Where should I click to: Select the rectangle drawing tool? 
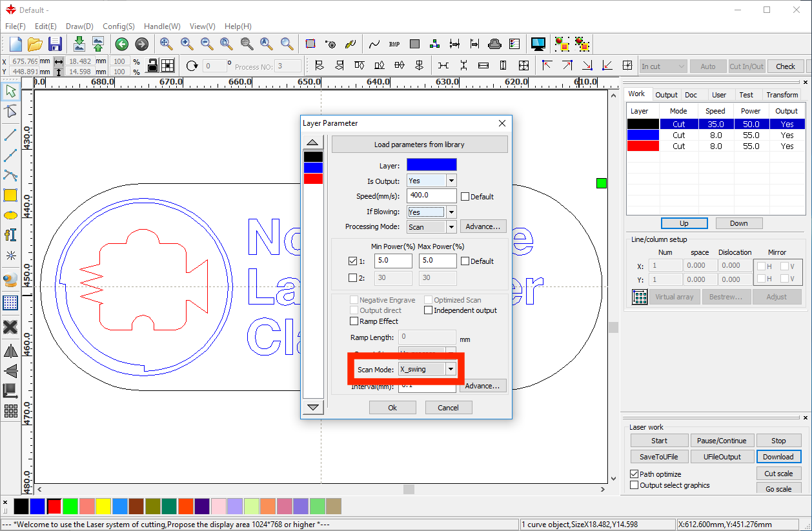10,195
